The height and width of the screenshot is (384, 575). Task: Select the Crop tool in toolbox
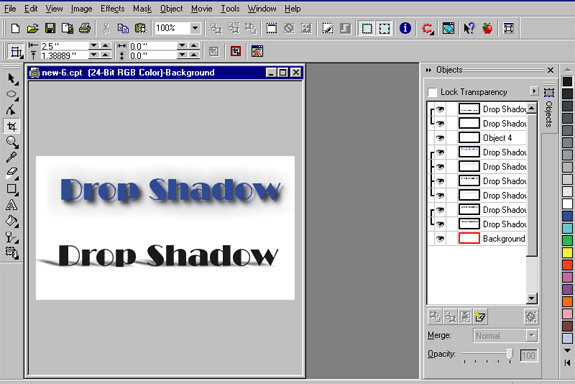coord(11,127)
